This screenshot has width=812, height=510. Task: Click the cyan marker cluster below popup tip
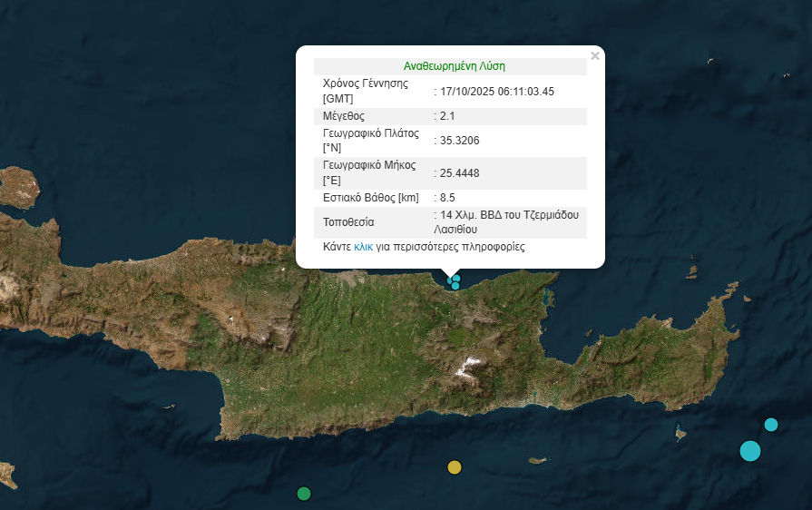pyautogui.click(x=455, y=282)
